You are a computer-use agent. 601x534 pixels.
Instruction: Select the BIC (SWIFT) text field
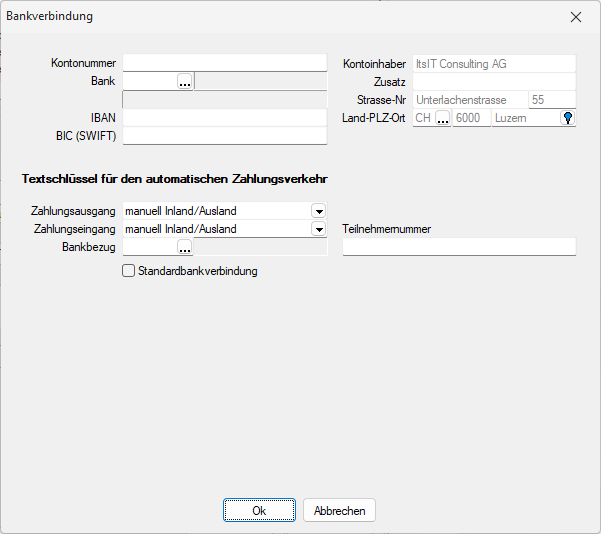pos(224,136)
